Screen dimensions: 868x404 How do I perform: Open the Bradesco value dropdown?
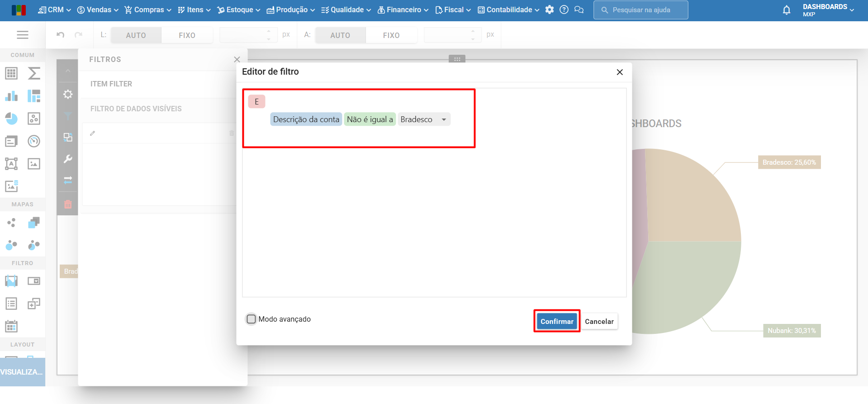424,119
